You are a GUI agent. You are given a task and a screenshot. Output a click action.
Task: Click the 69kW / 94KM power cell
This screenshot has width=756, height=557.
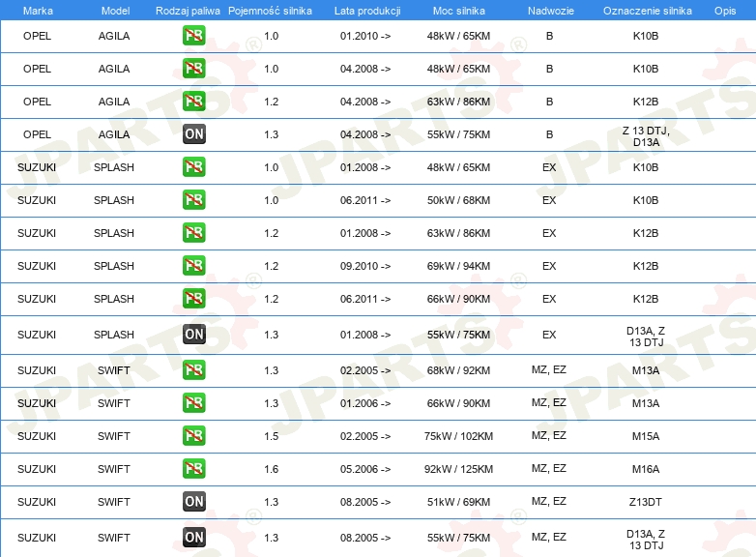(458, 266)
